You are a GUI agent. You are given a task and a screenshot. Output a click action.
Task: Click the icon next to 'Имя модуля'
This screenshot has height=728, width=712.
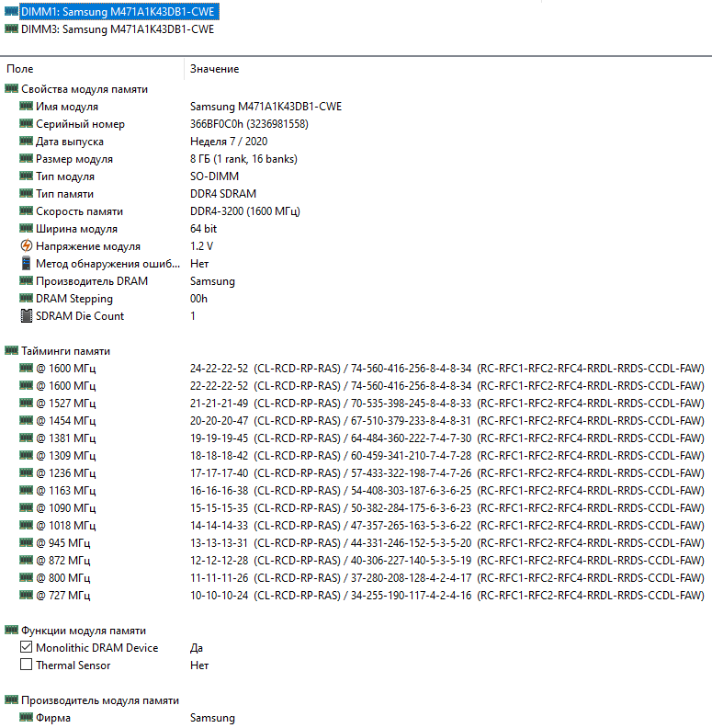(x=26, y=106)
